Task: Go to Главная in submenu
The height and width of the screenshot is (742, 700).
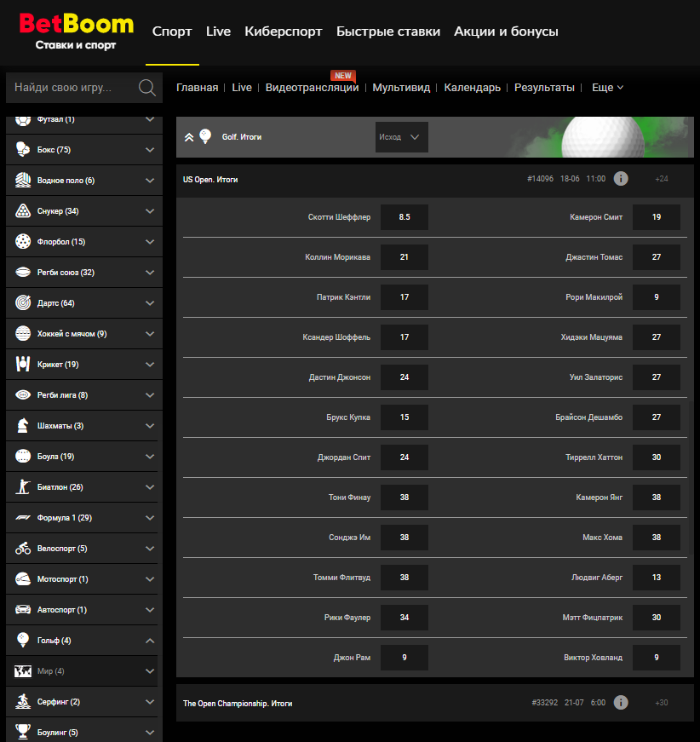Action: coord(198,88)
